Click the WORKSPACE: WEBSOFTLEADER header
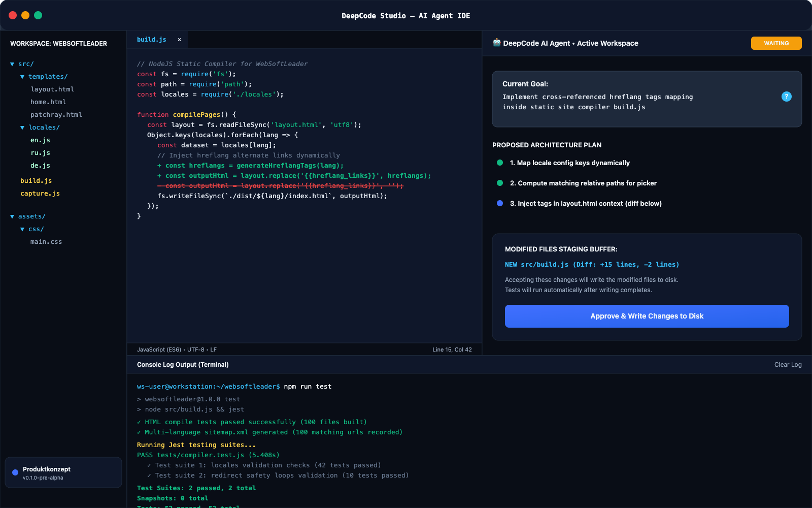This screenshot has width=812, height=508. [58, 44]
